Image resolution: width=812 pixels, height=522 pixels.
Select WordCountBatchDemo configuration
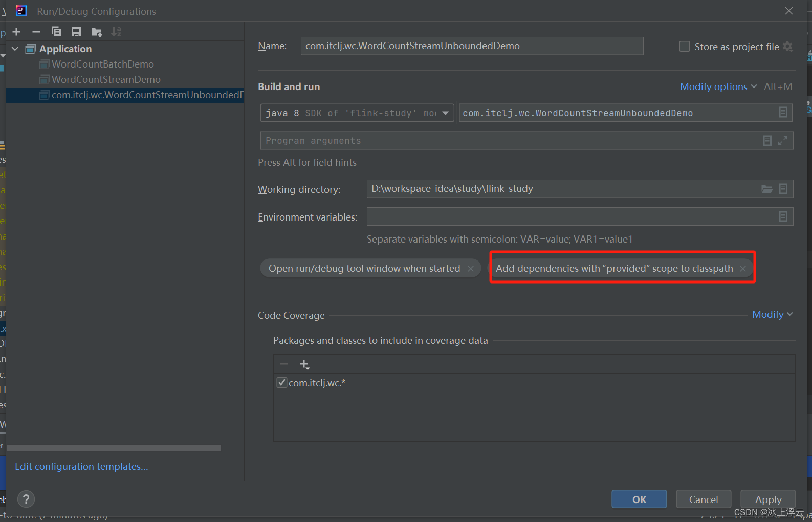103,64
